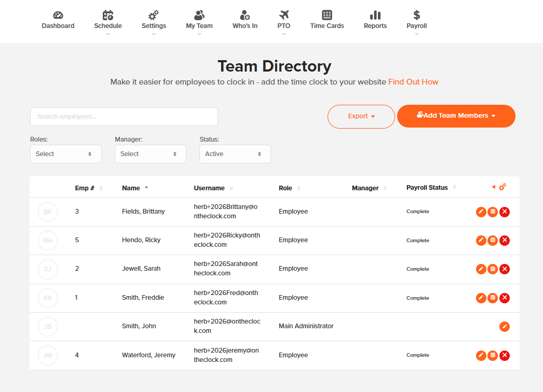Click the My Team people icon
Viewport: 543px width, 392px height.
pyautogui.click(x=199, y=15)
